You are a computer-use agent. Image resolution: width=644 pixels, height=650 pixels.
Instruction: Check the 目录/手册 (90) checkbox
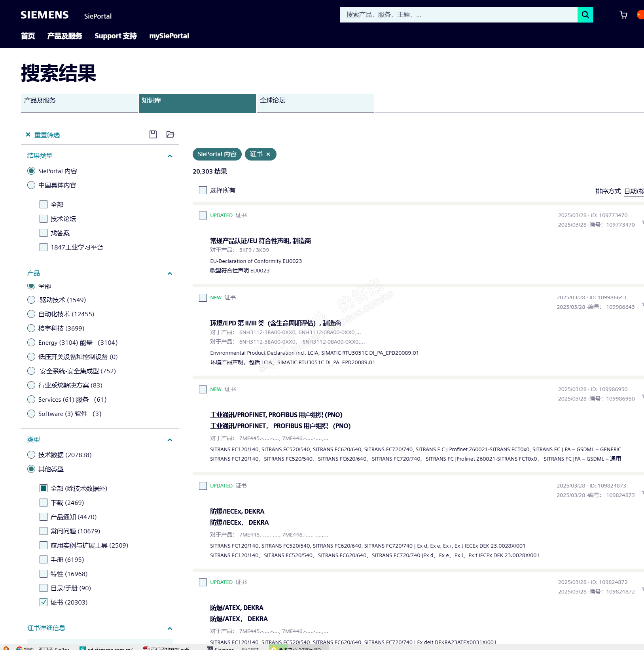(44, 588)
